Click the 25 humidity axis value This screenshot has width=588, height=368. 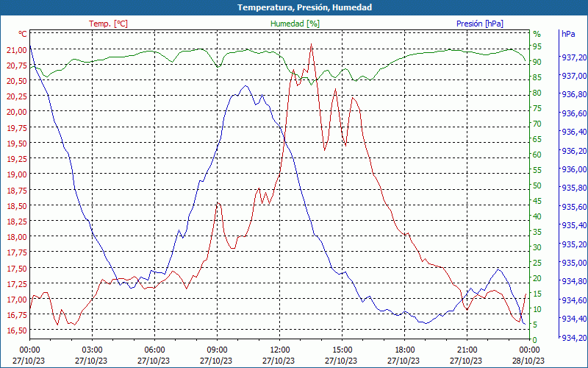pos(537,263)
